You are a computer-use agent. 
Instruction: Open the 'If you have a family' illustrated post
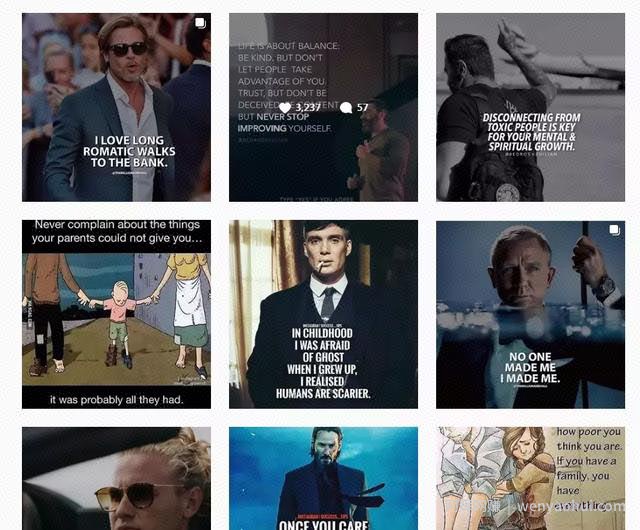coord(530,479)
